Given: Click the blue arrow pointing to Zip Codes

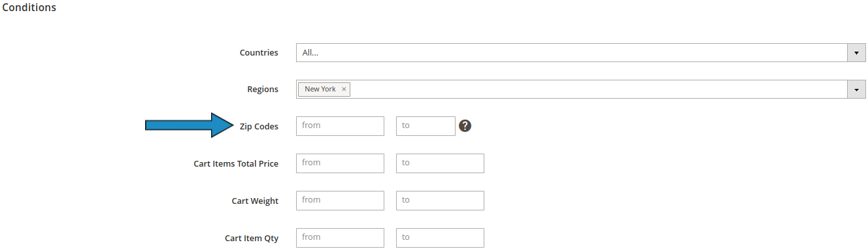Looking at the screenshot, I should click(189, 125).
